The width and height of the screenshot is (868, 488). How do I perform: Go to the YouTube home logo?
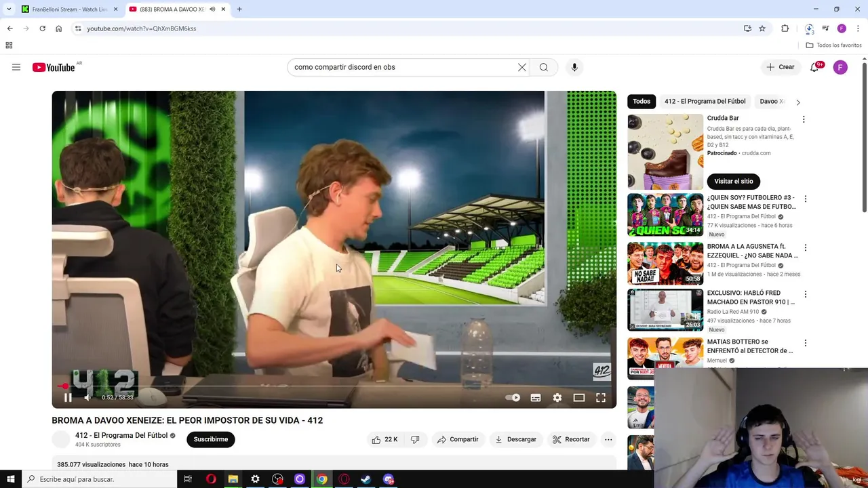point(54,67)
